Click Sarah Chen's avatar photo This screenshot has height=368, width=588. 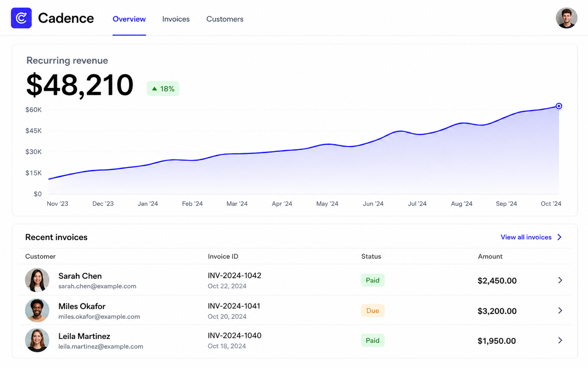pyautogui.click(x=37, y=280)
